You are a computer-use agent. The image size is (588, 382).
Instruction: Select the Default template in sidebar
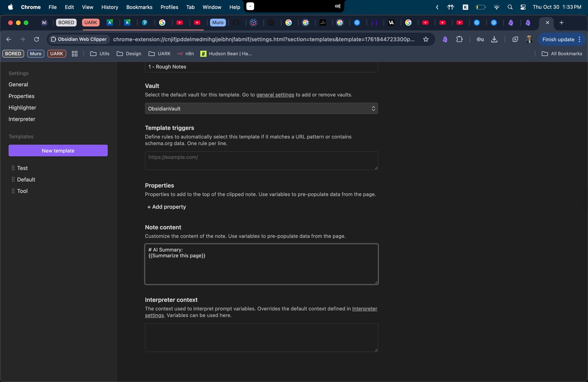click(26, 180)
